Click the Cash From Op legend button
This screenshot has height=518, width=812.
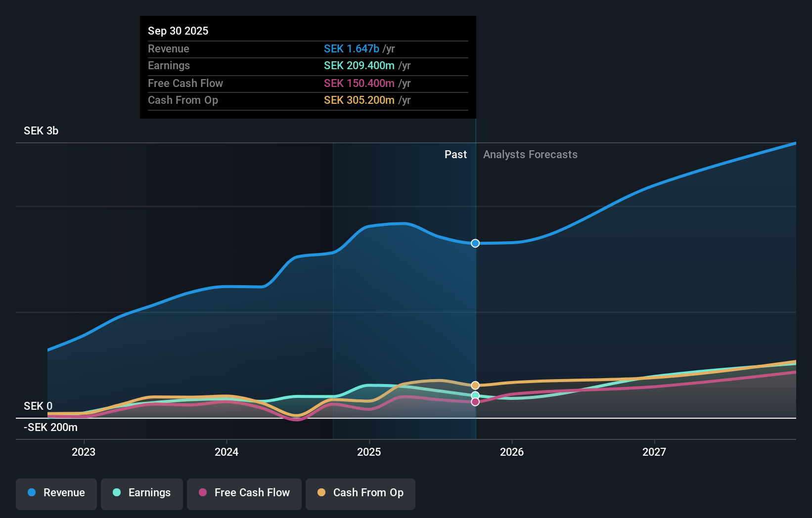pyautogui.click(x=360, y=494)
